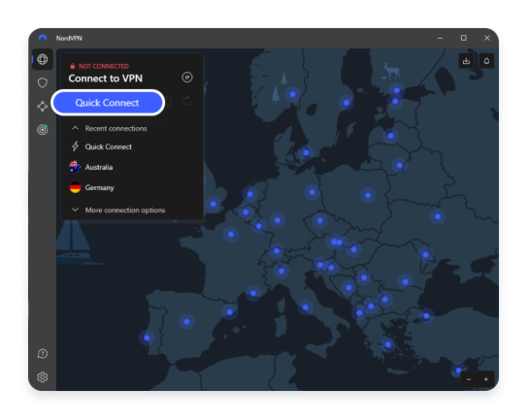Select the Latvia server dot on map
528x420 pixels.
390,136
